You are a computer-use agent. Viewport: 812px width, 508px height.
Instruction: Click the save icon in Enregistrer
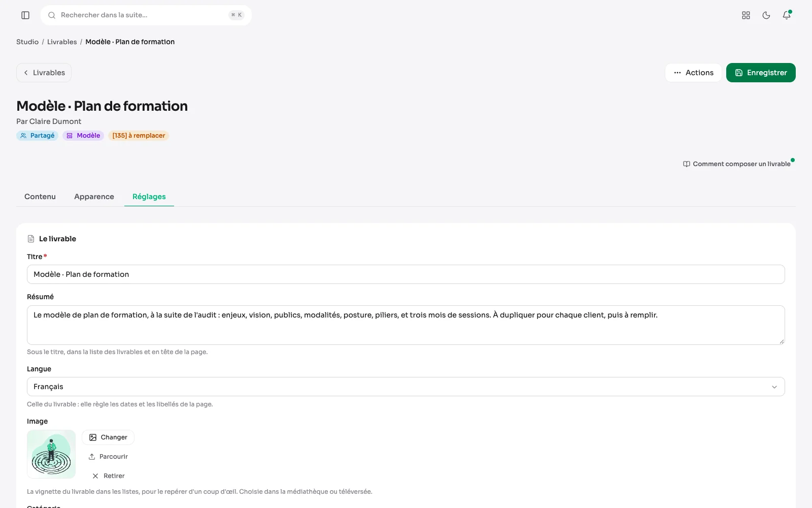coord(739,73)
